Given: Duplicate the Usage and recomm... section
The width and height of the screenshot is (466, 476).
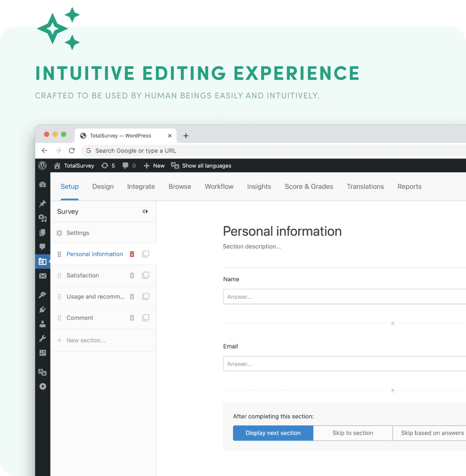Looking at the screenshot, I should pos(146,297).
